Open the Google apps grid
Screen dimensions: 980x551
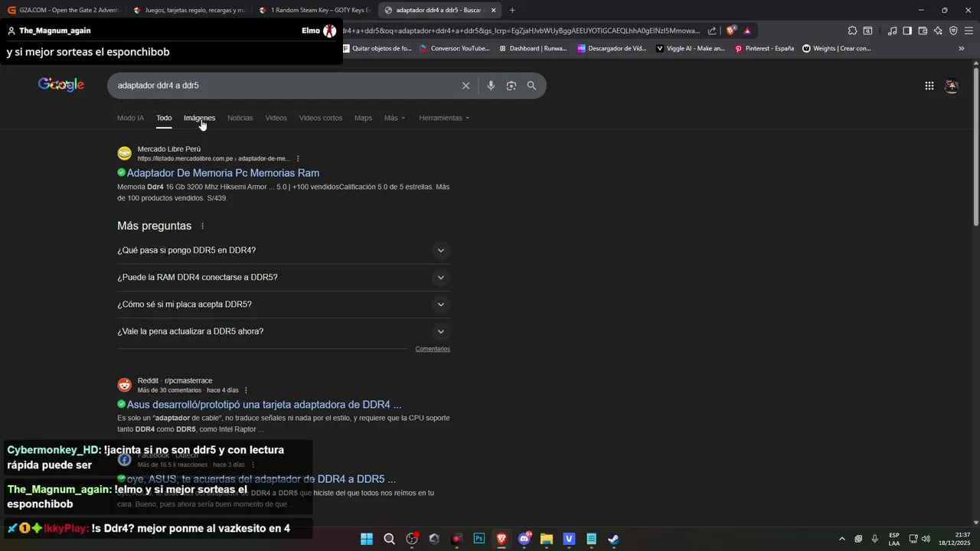[929, 86]
